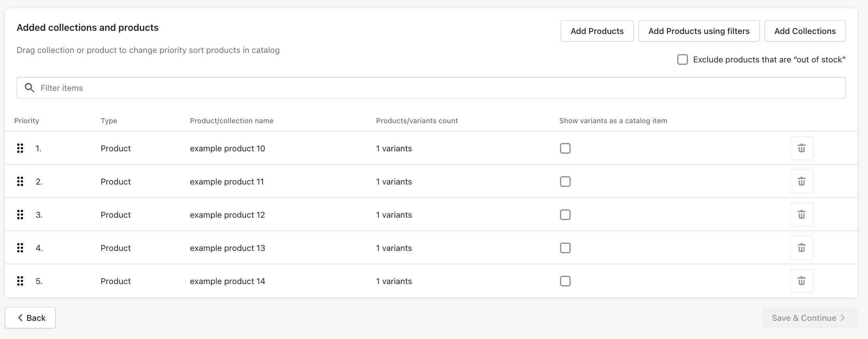
Task: Remove example product 11 using trash icon
Action: [x=801, y=181]
